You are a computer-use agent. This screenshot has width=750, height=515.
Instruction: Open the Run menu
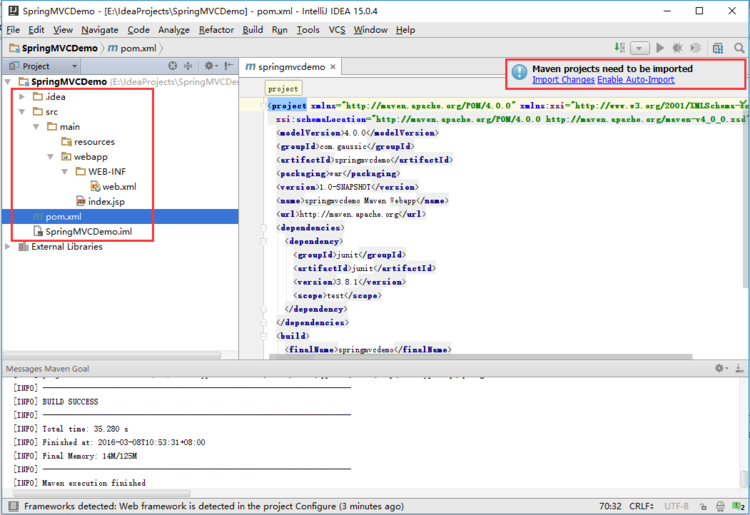click(x=279, y=30)
